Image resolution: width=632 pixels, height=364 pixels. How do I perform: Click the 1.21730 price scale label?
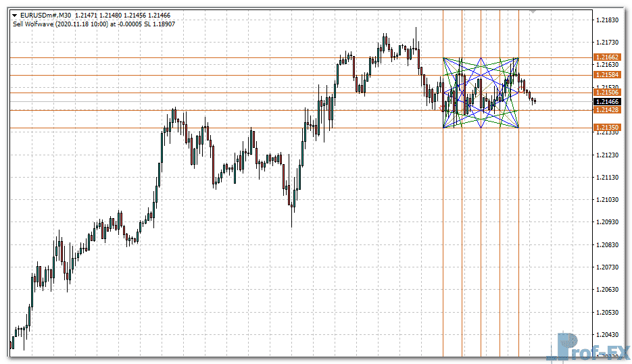(x=608, y=42)
